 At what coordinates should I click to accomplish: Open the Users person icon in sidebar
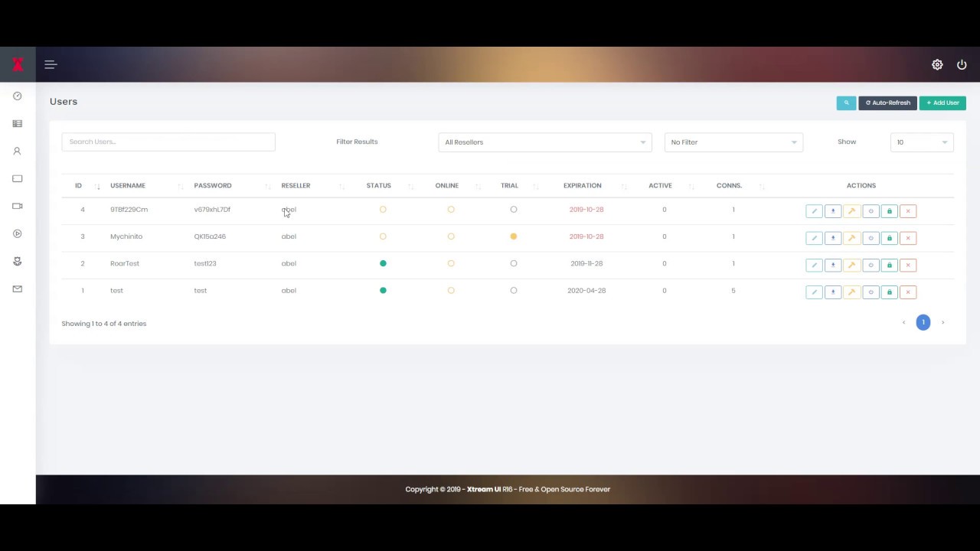[x=17, y=151]
